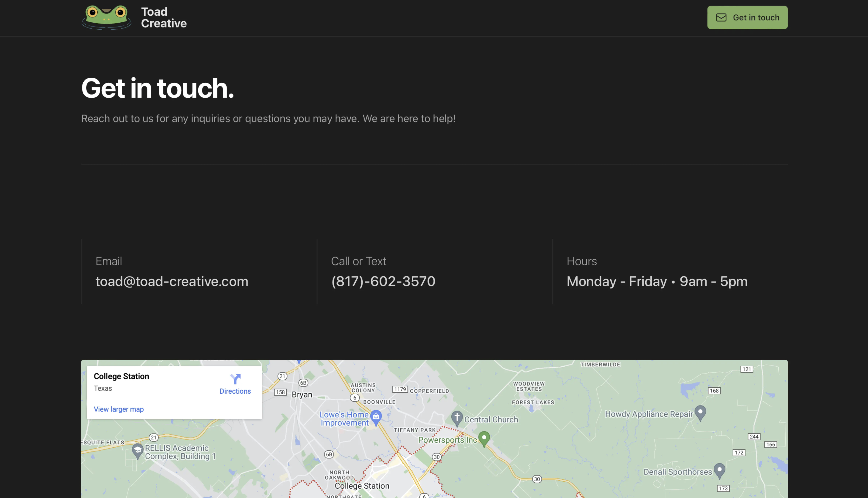This screenshot has height=498, width=868.
Task: Click the Powersports Inc green pin
Action: click(x=484, y=439)
